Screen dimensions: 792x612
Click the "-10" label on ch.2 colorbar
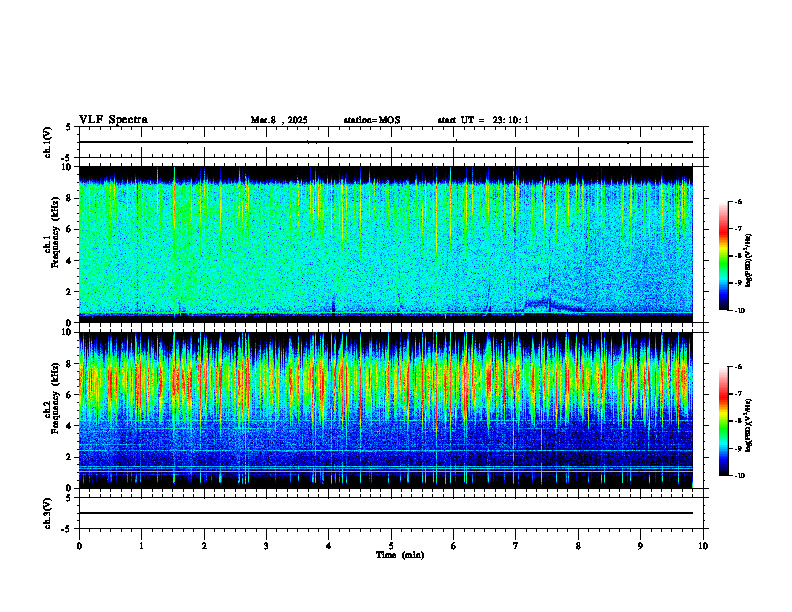coord(740,476)
